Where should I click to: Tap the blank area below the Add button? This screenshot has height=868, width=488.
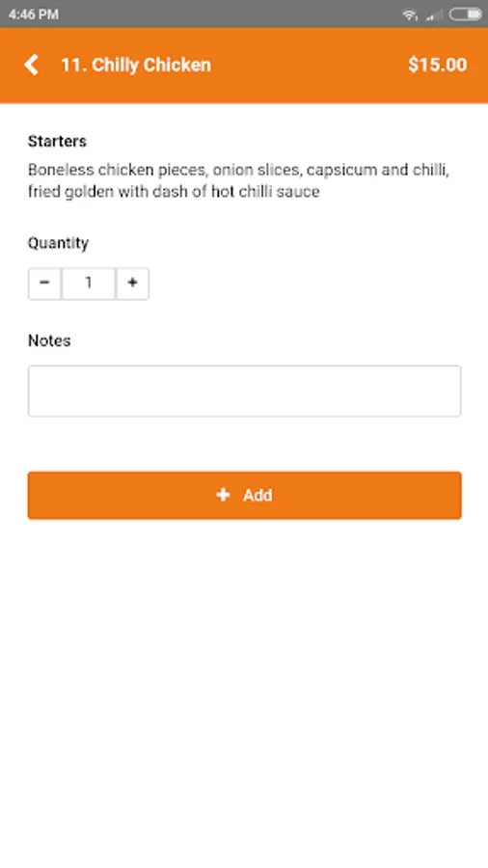tap(244, 692)
